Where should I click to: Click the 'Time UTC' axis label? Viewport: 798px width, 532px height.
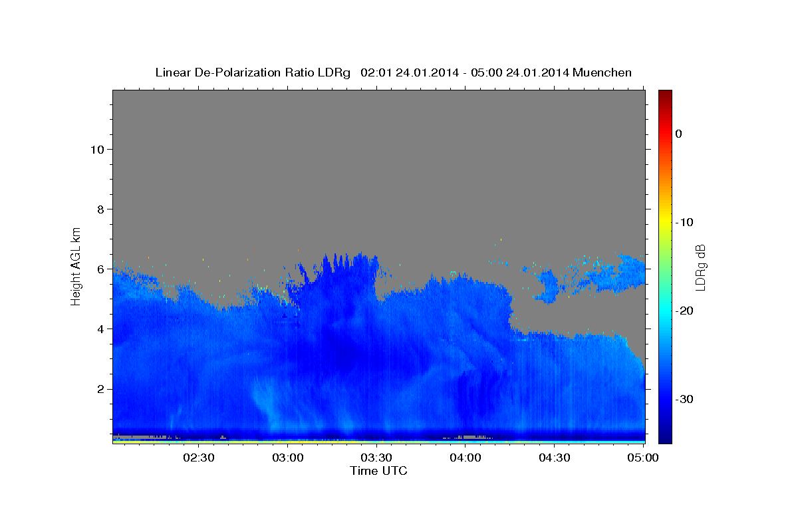coord(378,471)
